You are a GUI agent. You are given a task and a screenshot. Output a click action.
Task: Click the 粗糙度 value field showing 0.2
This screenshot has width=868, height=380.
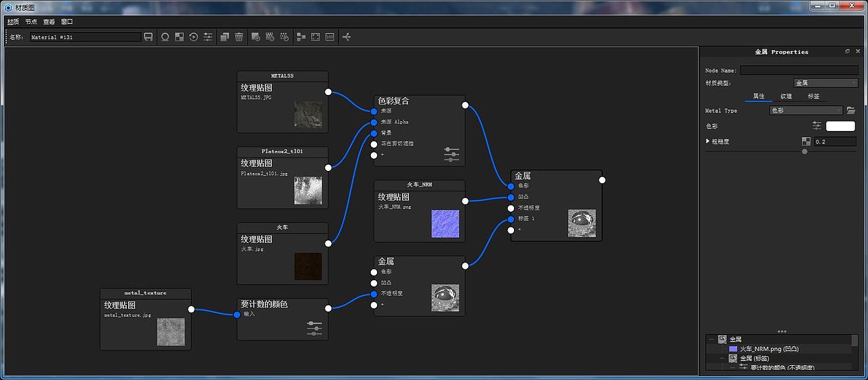click(835, 142)
